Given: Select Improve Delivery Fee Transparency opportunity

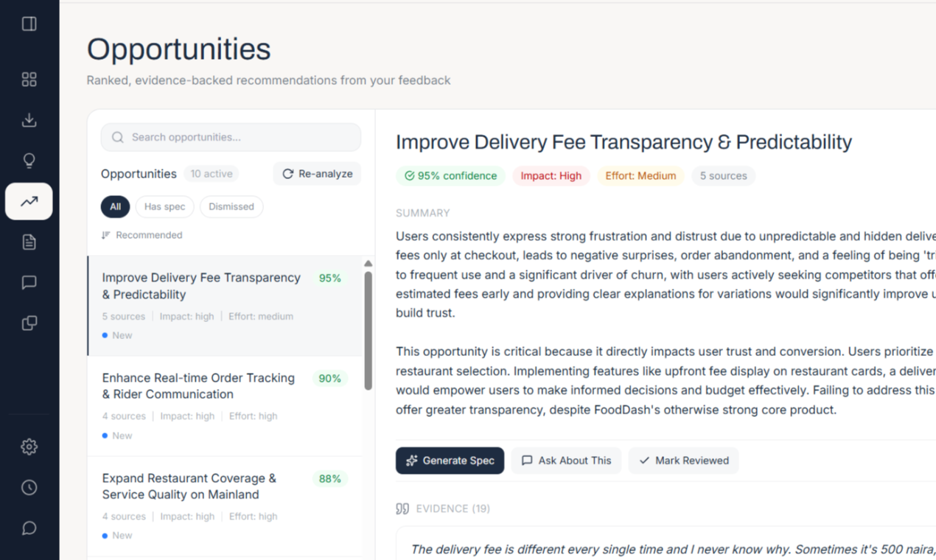Looking at the screenshot, I should tap(225, 306).
